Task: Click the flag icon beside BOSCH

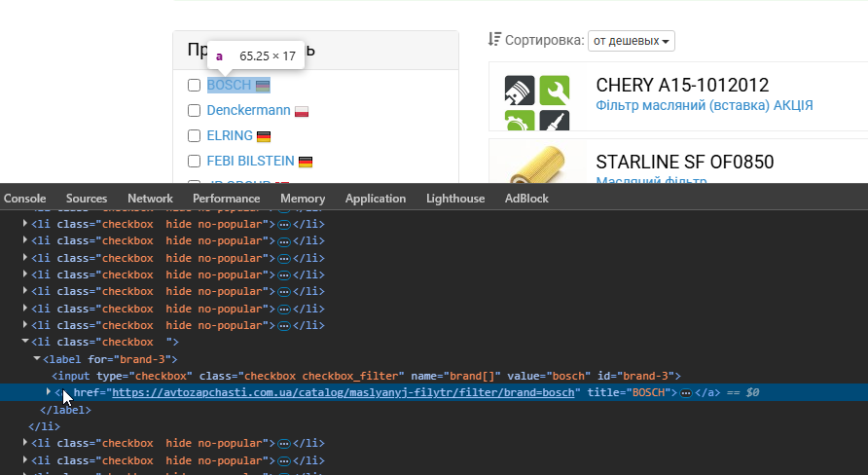Action: (x=263, y=86)
